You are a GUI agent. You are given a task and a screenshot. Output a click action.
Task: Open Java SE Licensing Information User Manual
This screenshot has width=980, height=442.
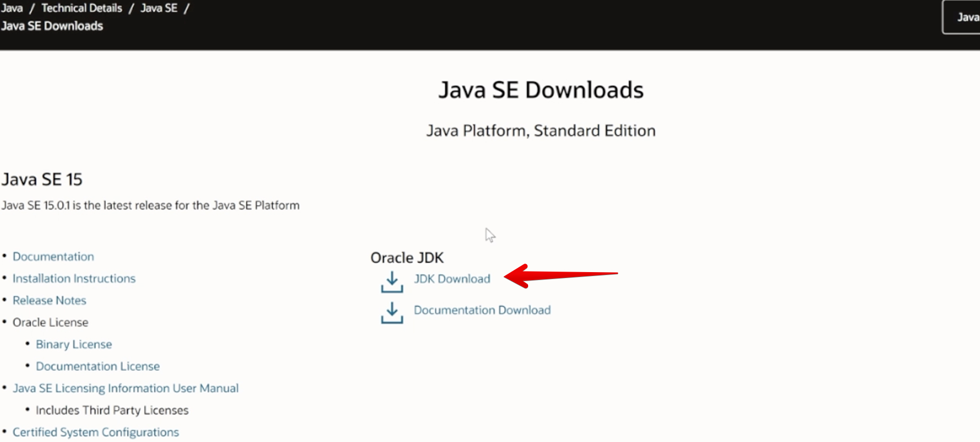pyautogui.click(x=125, y=388)
